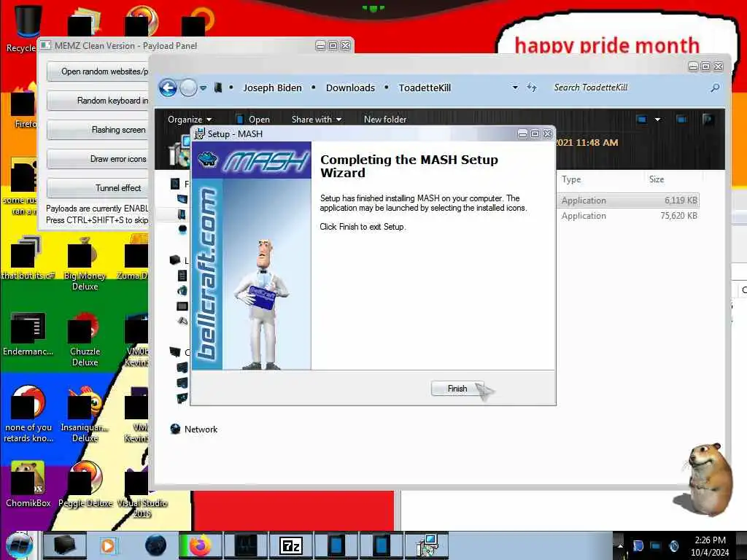Refresh the ToadetteKill folder view
Screen dimensions: 747x560
click(x=532, y=87)
